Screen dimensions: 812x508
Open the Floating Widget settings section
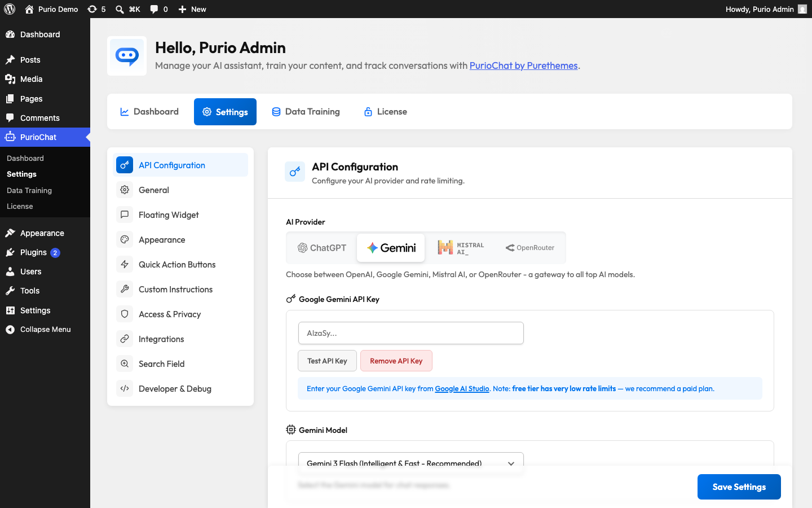(180, 214)
